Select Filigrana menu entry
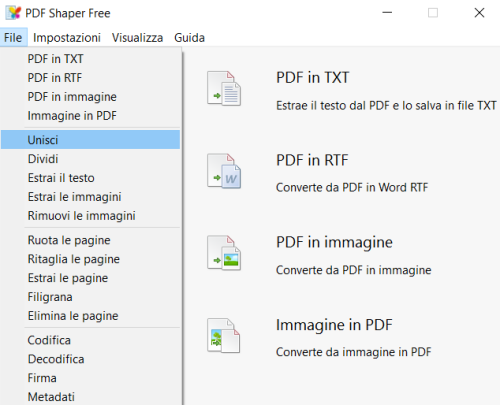Viewport: 500px width, 405px height. coord(90,297)
